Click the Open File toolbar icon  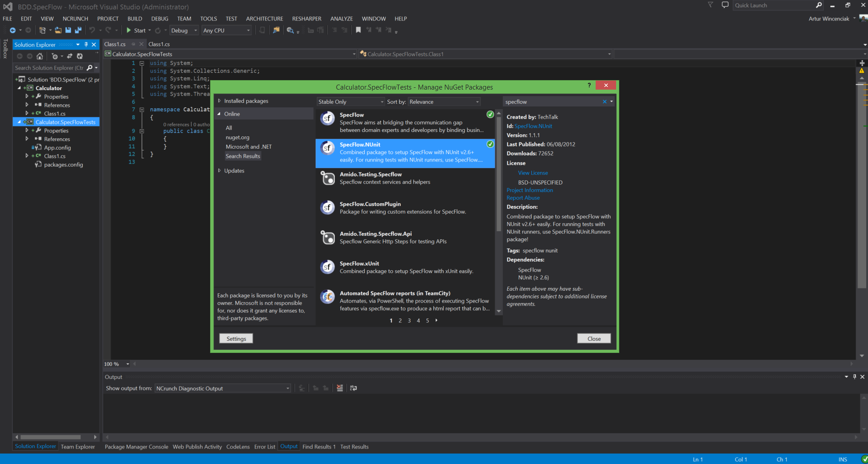tap(58, 30)
